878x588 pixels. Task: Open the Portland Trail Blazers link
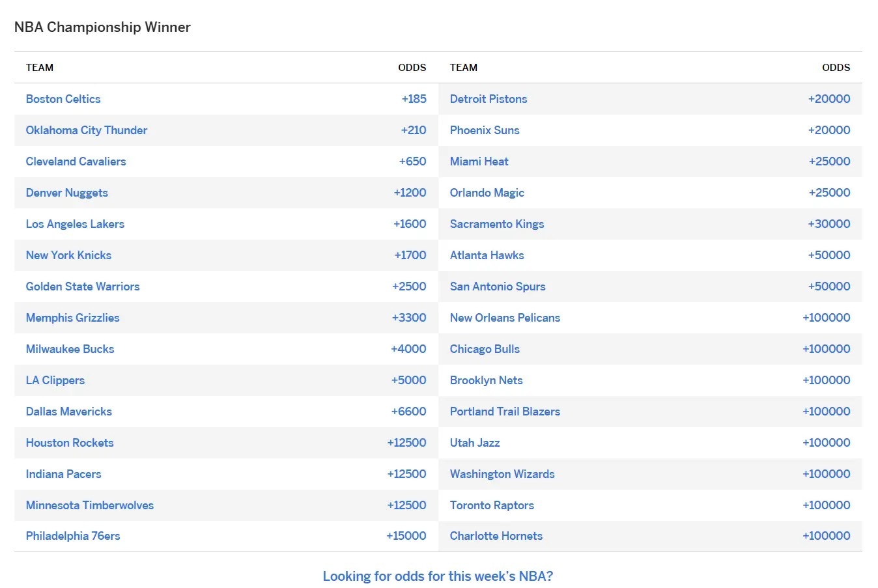[505, 412]
